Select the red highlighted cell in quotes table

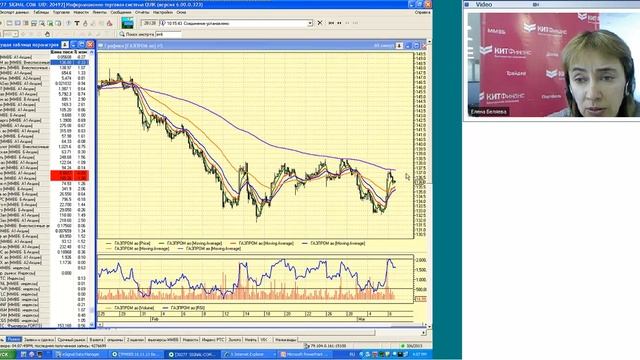tap(69, 176)
